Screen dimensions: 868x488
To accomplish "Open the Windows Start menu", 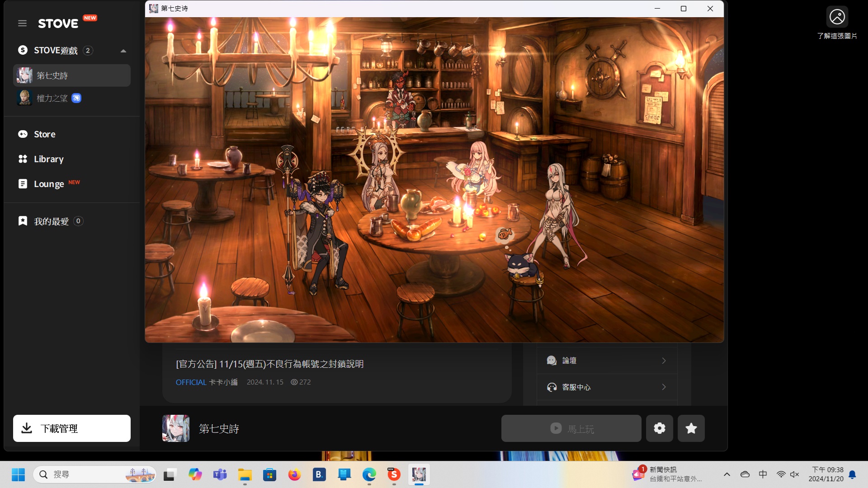I will point(18,474).
